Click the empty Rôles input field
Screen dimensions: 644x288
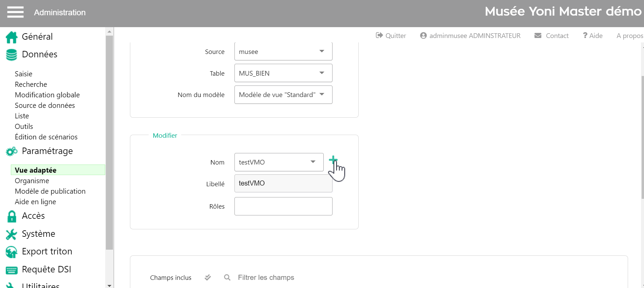283,206
